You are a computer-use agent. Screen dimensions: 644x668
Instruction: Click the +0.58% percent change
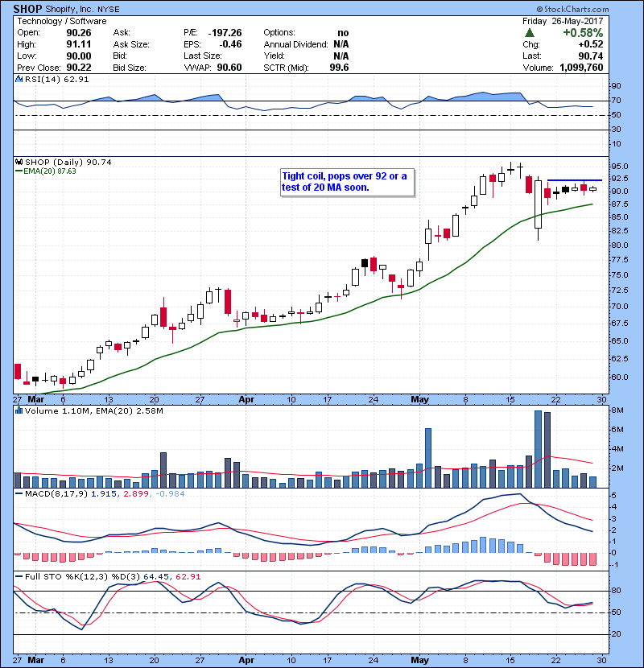583,33
